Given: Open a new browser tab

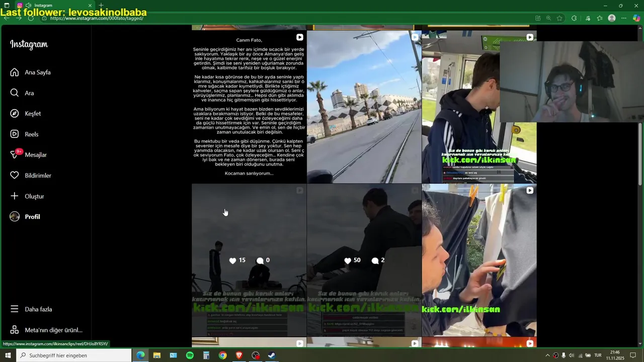Looking at the screenshot, I should coord(101,6).
